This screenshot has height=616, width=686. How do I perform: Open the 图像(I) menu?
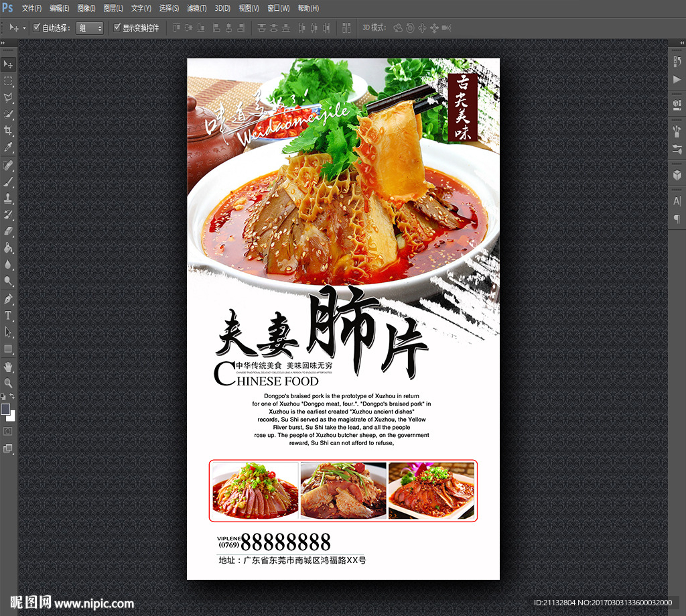tap(86, 8)
